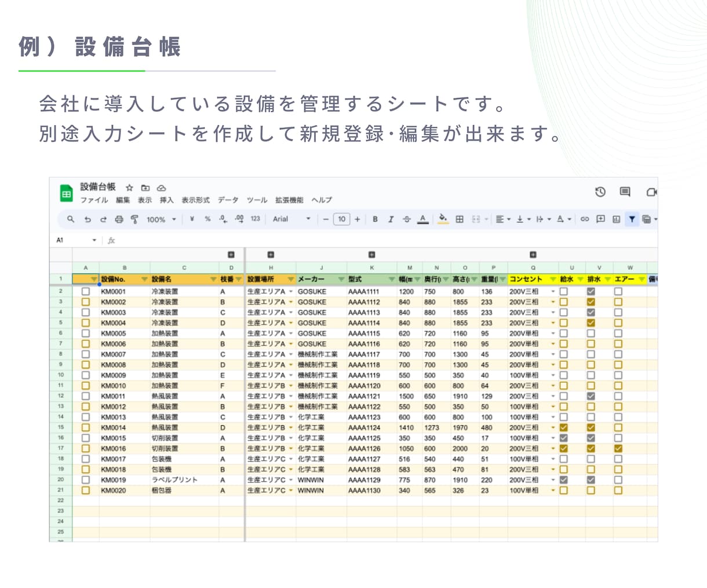Print the spreadsheet

(119, 219)
